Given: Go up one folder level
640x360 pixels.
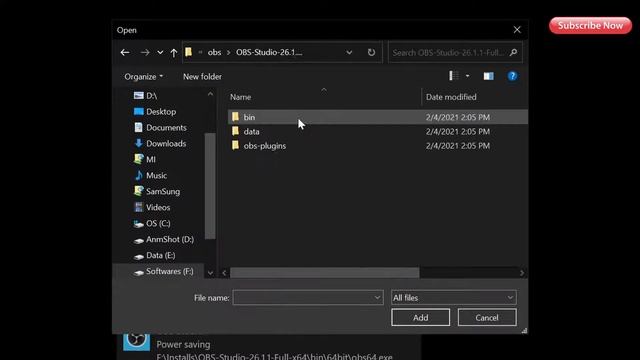Looking at the screenshot, I should tap(174, 53).
